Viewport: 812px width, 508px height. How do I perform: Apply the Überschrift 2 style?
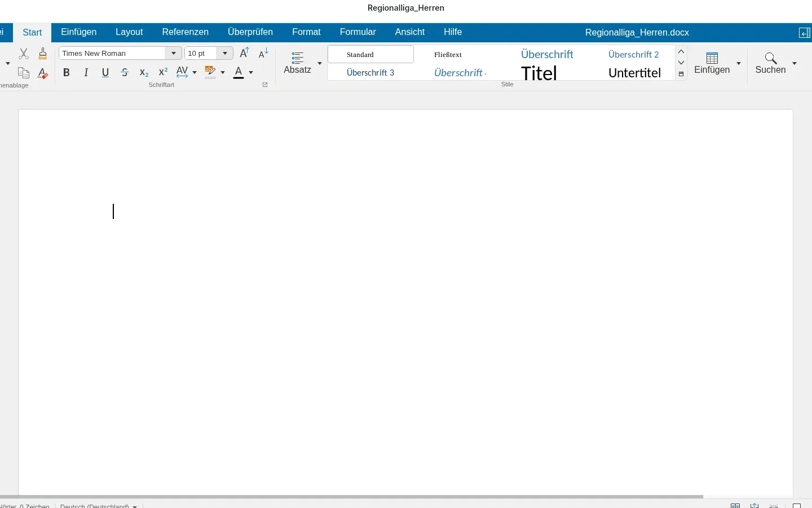click(x=634, y=54)
